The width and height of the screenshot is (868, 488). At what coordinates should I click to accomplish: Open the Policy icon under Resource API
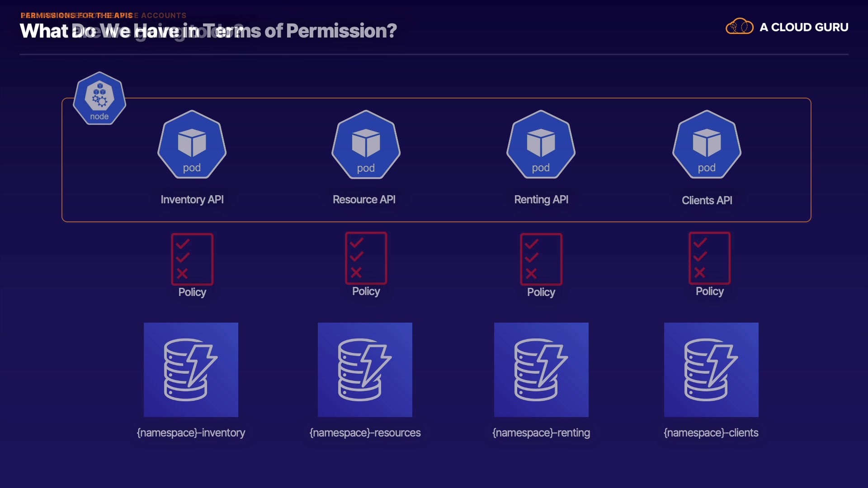tap(366, 258)
